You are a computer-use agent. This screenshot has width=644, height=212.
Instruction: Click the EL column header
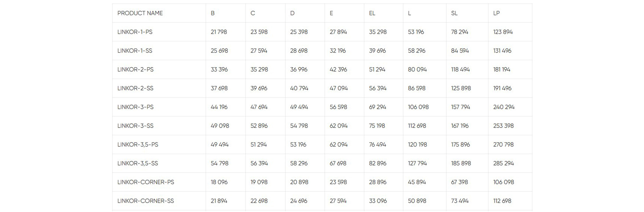[x=372, y=13]
